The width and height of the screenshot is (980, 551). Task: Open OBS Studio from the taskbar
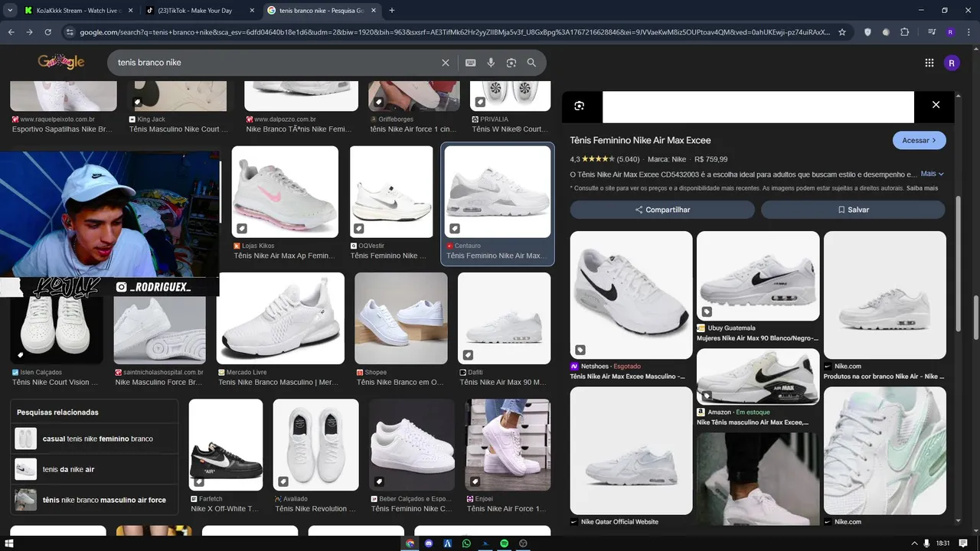tap(524, 543)
